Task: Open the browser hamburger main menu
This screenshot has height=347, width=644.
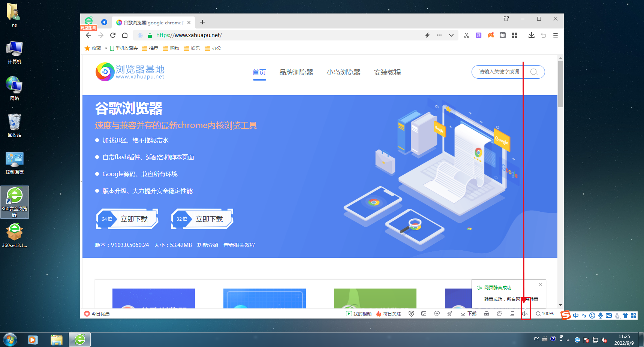Action: tap(556, 35)
